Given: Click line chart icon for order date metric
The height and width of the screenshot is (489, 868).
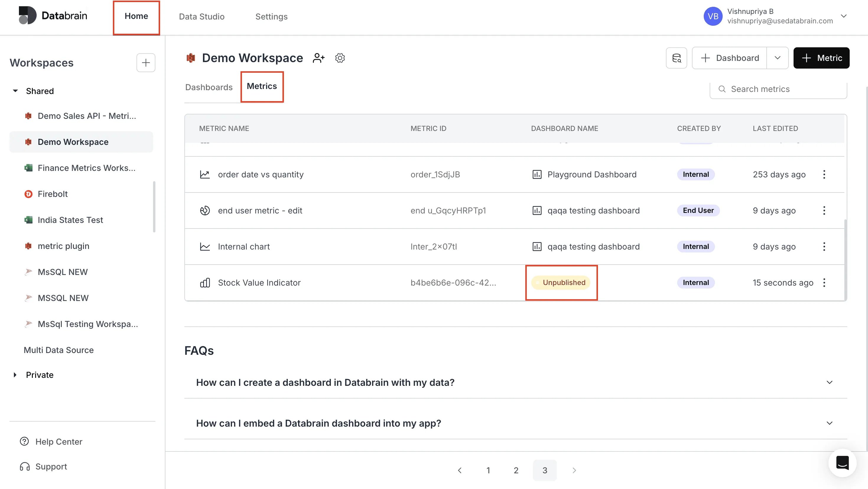Looking at the screenshot, I should point(205,175).
